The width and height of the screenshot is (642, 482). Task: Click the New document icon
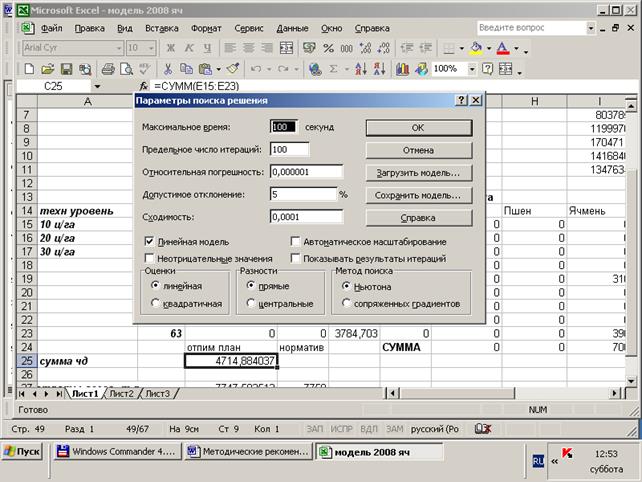click(30, 69)
